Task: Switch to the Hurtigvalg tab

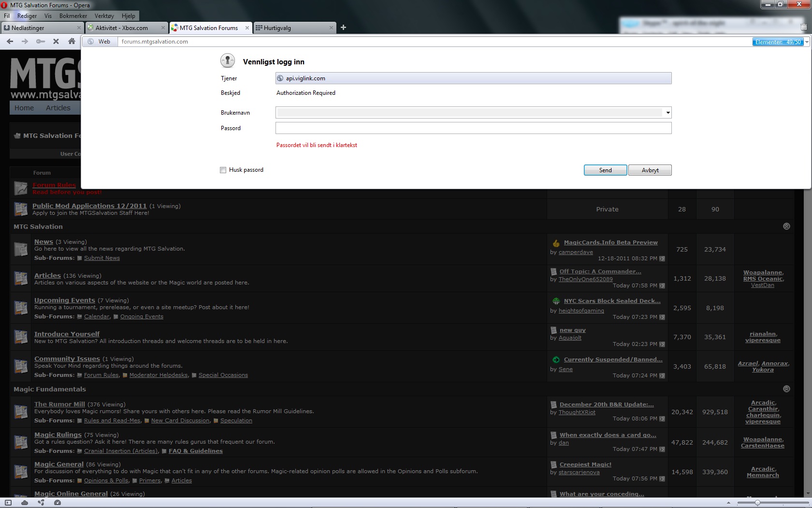Action: coord(294,28)
